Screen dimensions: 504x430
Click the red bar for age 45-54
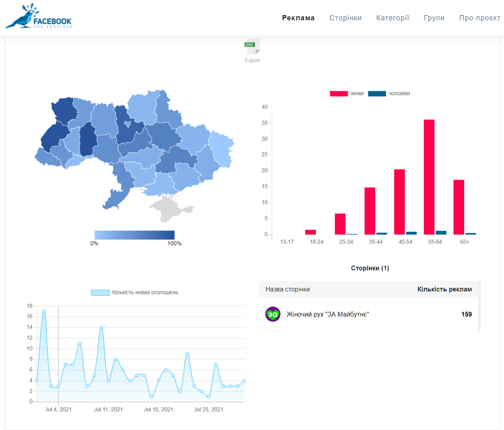coord(399,202)
